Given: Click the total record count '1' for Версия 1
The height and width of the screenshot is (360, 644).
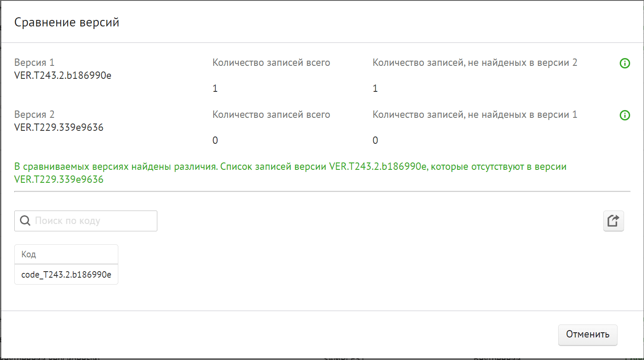Looking at the screenshot, I should (215, 89).
